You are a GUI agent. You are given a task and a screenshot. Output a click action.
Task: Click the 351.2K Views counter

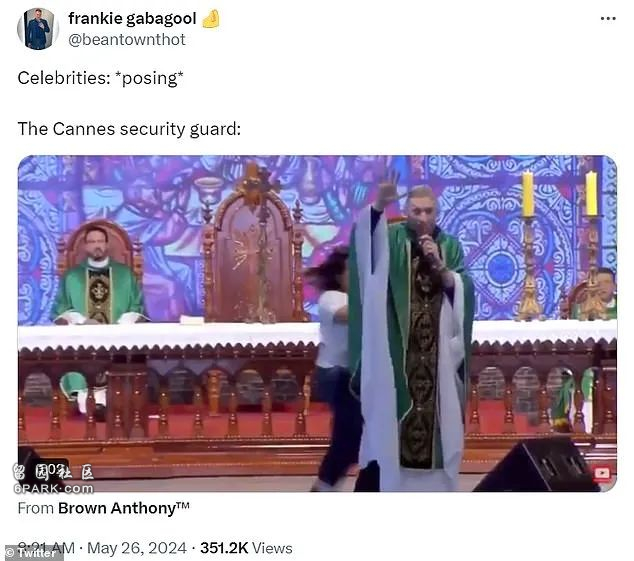point(246,548)
